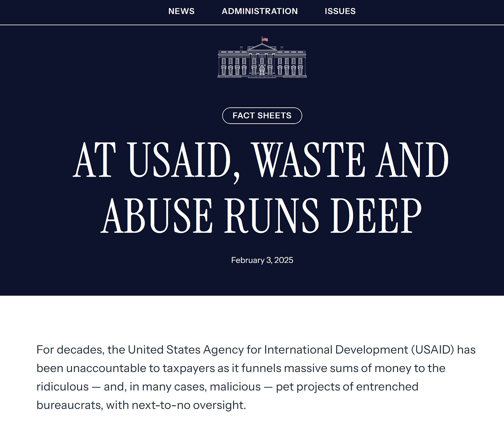Screen dimensions: 504x426
Task: Open the NEWS menu item
Action: point(181,11)
